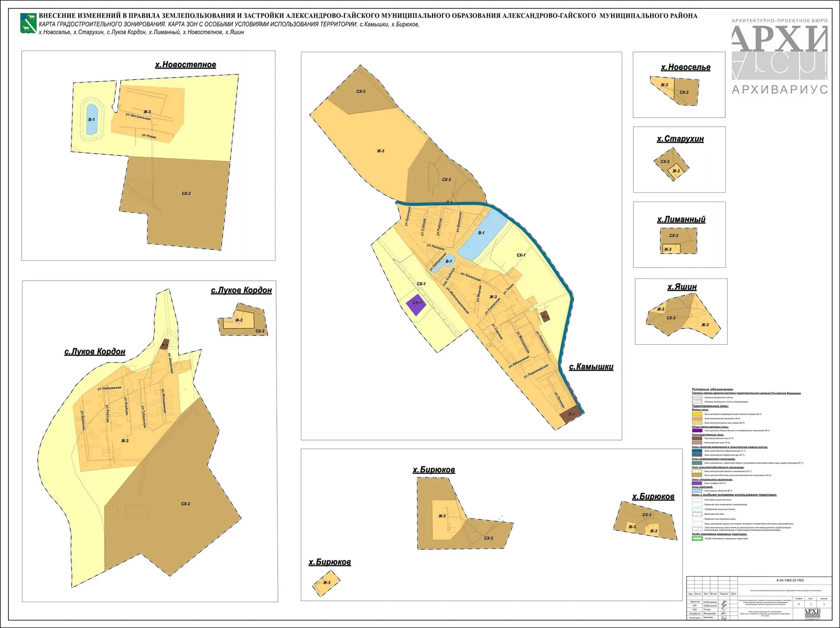The image size is (840, 628).
Task: Click the х.Лиманный heading
Action: (x=681, y=219)
